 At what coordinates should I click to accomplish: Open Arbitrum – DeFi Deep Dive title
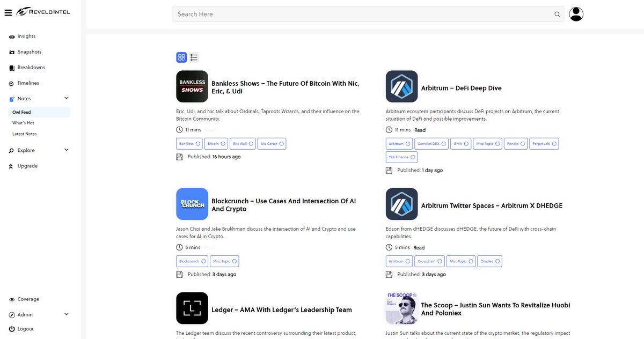coord(461,88)
